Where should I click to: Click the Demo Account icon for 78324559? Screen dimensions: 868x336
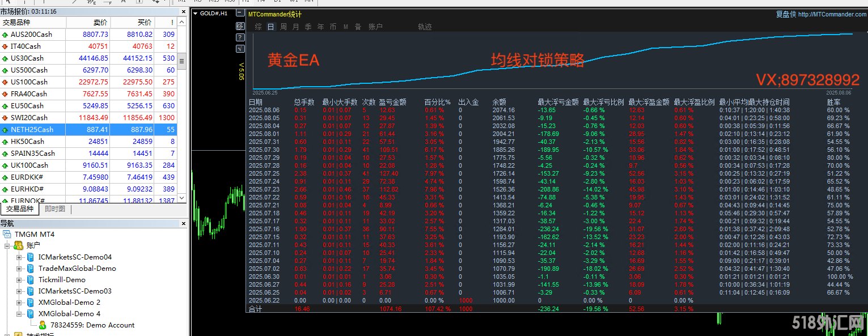(x=42, y=325)
